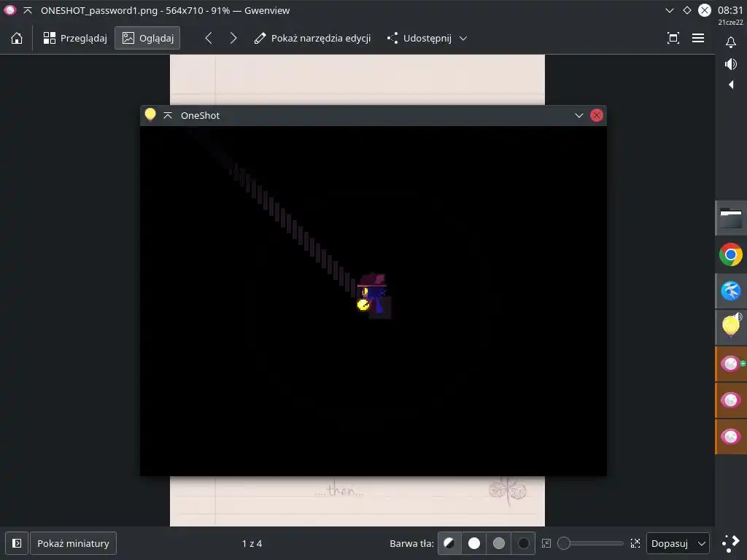Select the white background color swatch
Screen dimensions: 747x560
(x=474, y=543)
